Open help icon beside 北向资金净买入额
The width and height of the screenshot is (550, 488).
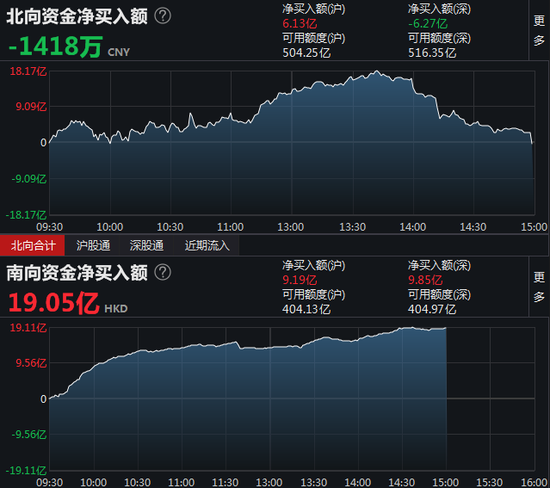coord(163,16)
